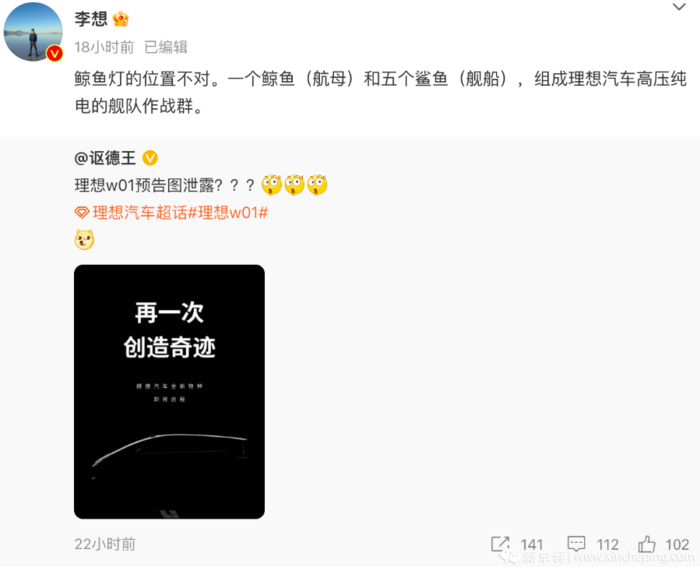This screenshot has height=567, width=700.
Task: Click the 18小时前 timestamp
Action: (x=104, y=47)
